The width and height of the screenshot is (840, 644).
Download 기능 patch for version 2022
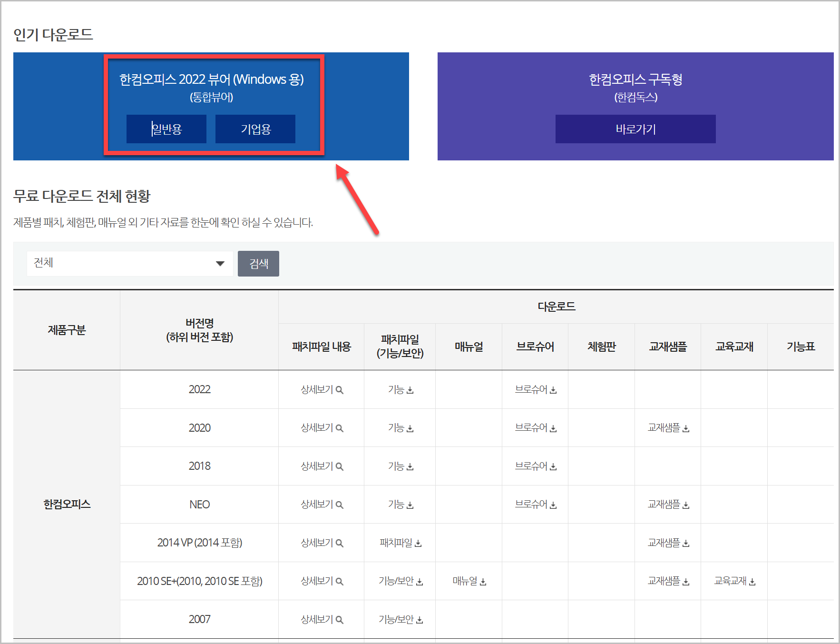(400, 389)
